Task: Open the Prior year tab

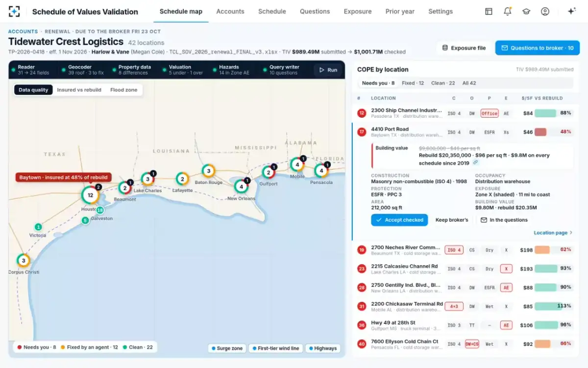Action: point(400,11)
